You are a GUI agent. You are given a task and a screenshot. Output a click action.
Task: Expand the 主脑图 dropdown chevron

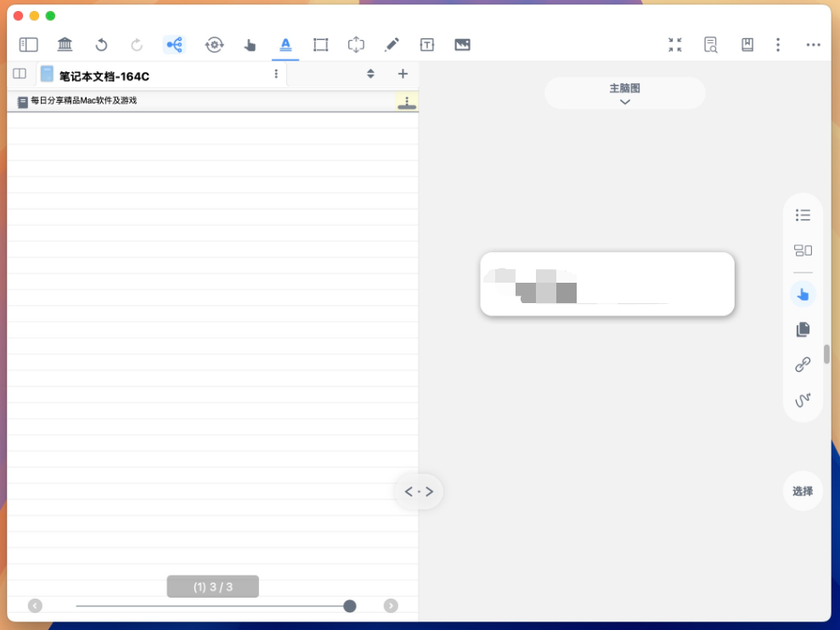point(625,102)
